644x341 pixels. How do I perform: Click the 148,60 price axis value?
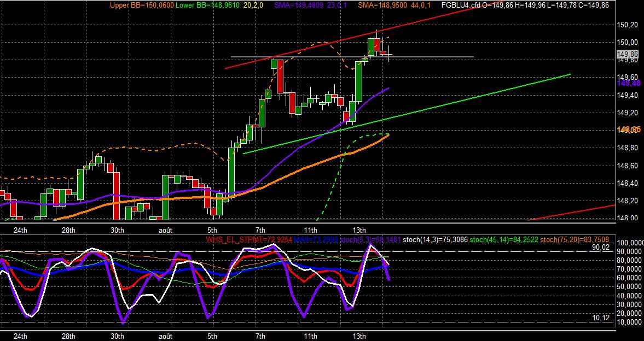628,166
